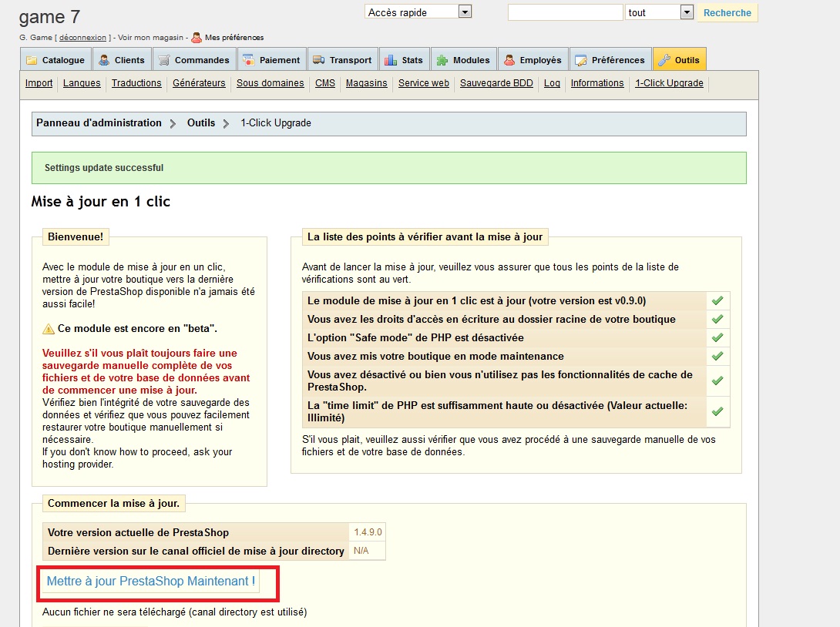Open the Sous domaines link
Viewport: 840px width, 627px height.
(x=270, y=83)
